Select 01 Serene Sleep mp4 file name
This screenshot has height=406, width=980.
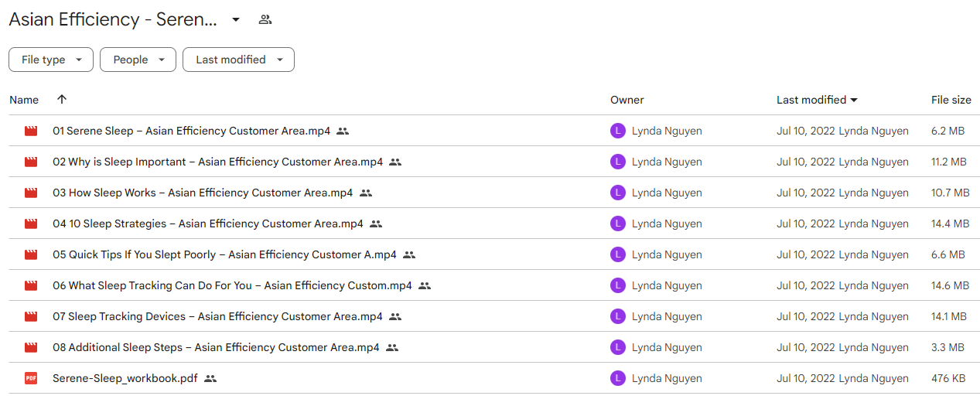[191, 131]
